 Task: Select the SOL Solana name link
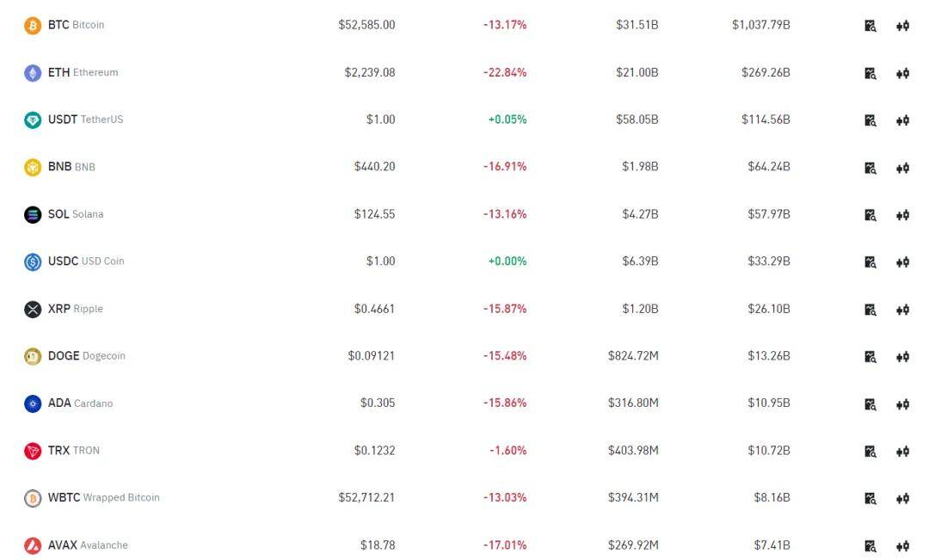click(76, 213)
